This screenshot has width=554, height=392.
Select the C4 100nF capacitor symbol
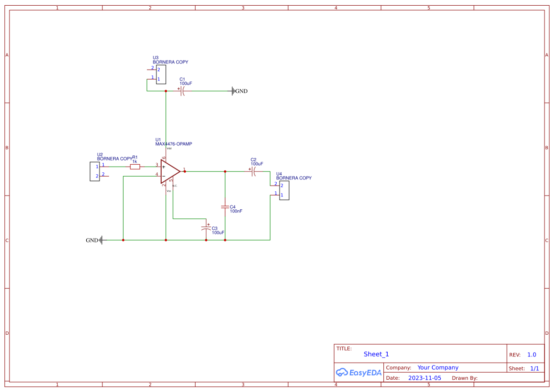pos(225,207)
